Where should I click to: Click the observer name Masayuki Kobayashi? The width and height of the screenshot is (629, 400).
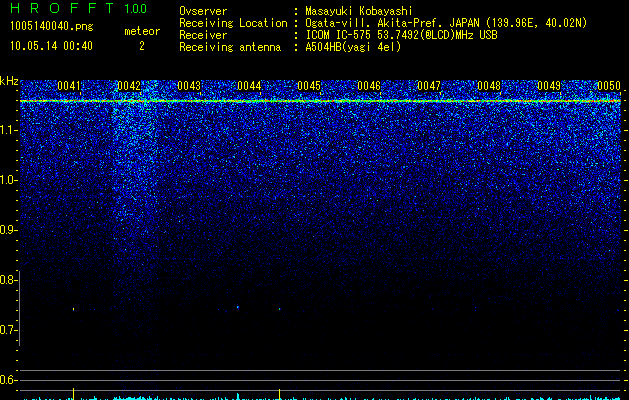click(359, 11)
